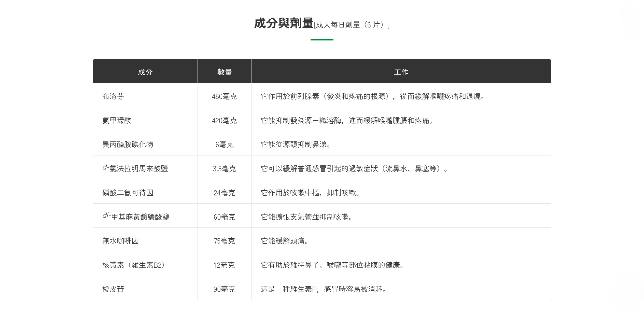The width and height of the screenshot is (644, 314).
Task: Select the dl-甲基麻黃鹼鹽酸鹽 ingredient cell
Action: [x=136, y=217]
